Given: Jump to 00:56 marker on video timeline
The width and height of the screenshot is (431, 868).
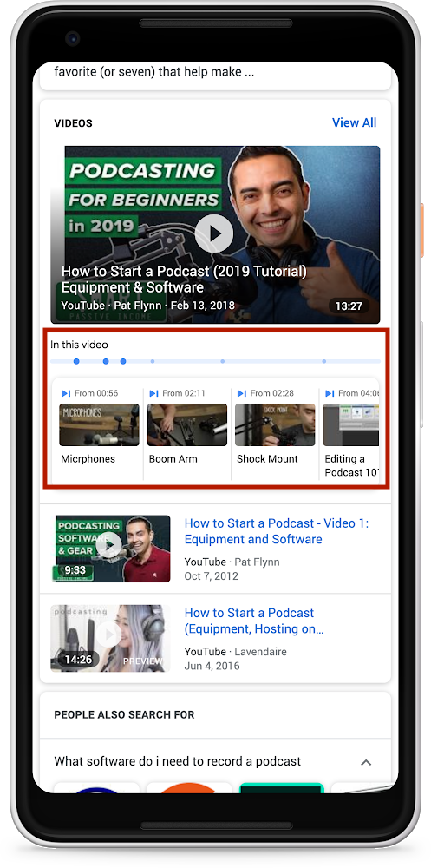Looking at the screenshot, I should (76, 361).
